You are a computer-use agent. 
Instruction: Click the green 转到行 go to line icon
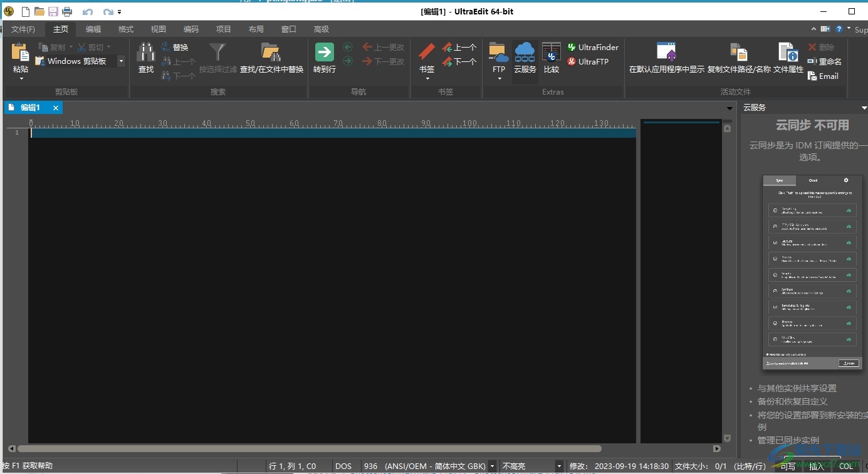tap(325, 52)
